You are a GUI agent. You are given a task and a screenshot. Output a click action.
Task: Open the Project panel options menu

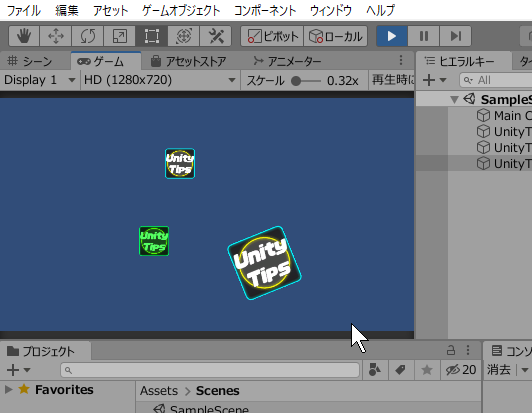(x=468, y=350)
